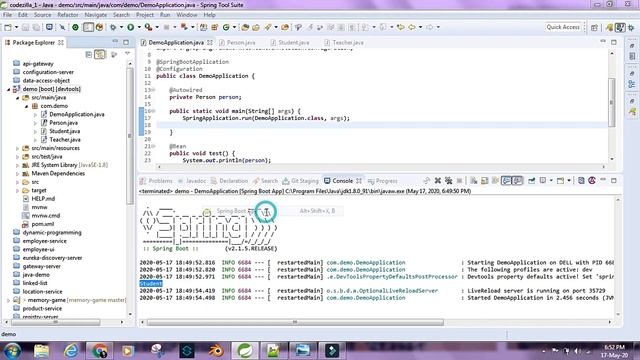Select pom.xml in the project tree
Screen dimensions: 640x360
[42, 224]
